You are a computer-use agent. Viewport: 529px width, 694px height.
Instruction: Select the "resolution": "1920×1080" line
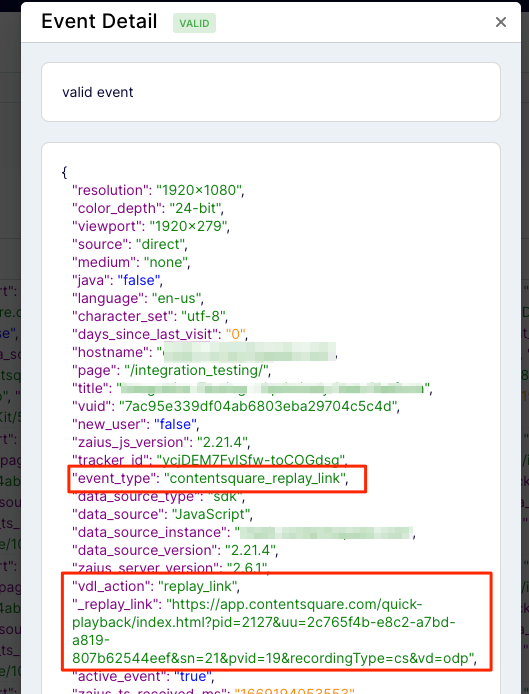[158, 190]
